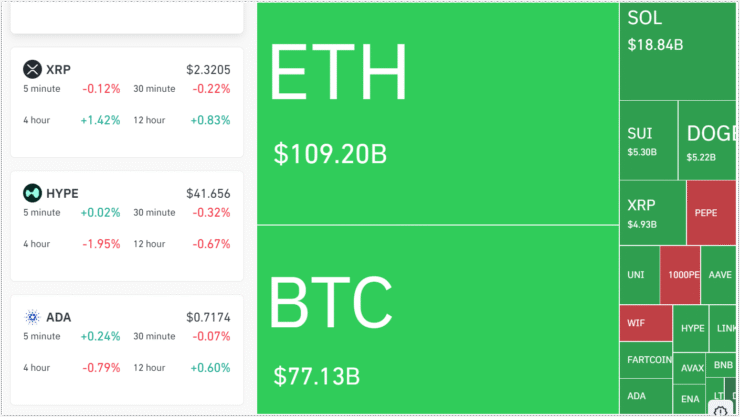The width and height of the screenshot is (740, 417).
Task: Click the FARTCOIN heatmap tile
Action: coord(646,360)
